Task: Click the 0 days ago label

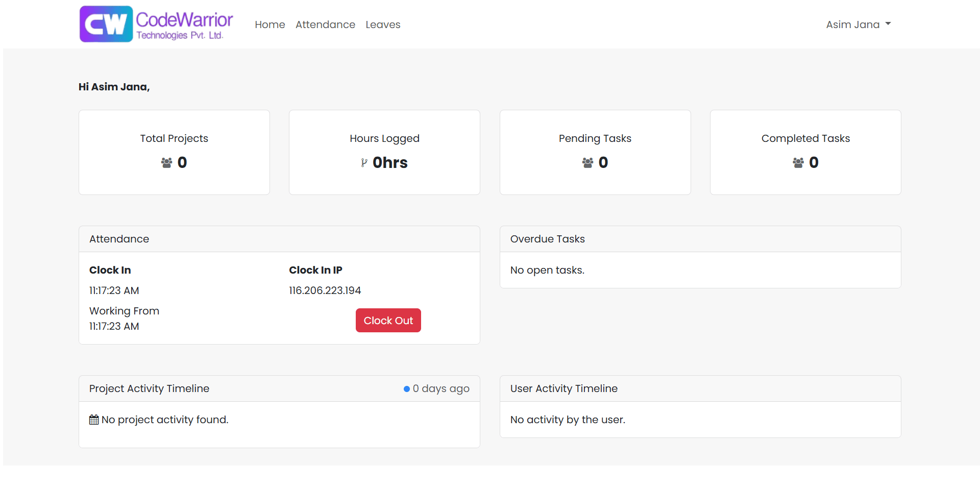Action: (441, 388)
